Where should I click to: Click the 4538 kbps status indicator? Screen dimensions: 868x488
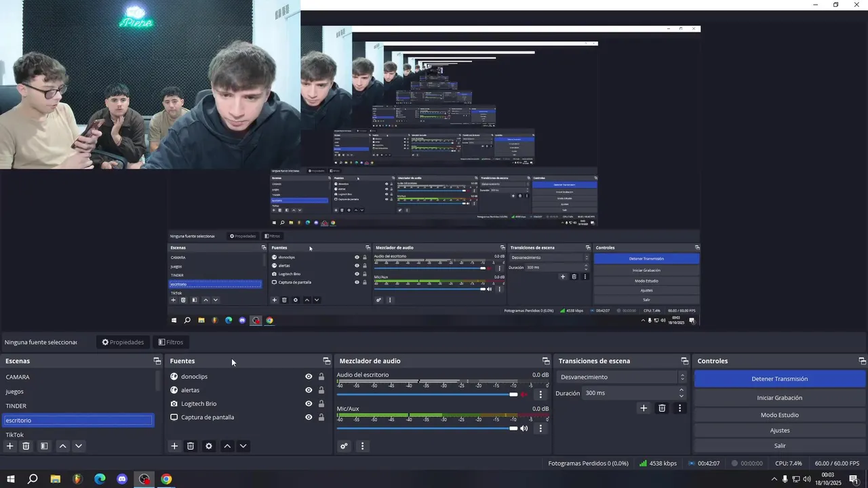point(658,464)
